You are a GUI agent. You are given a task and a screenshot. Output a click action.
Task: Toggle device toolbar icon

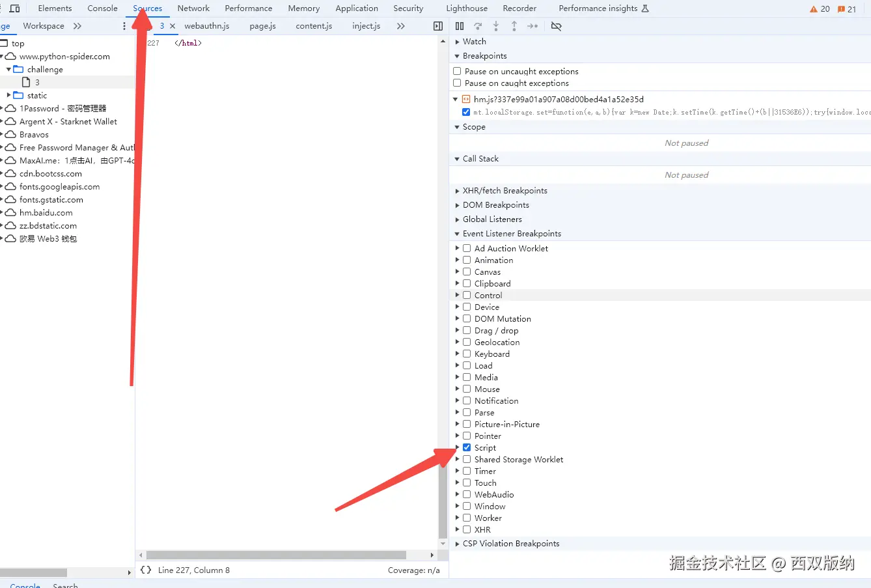(x=14, y=8)
